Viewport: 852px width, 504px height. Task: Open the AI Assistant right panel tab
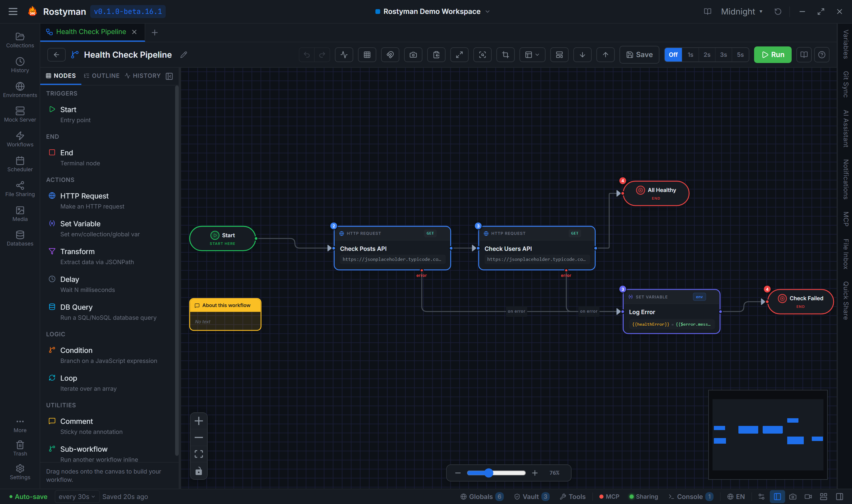[x=845, y=128]
